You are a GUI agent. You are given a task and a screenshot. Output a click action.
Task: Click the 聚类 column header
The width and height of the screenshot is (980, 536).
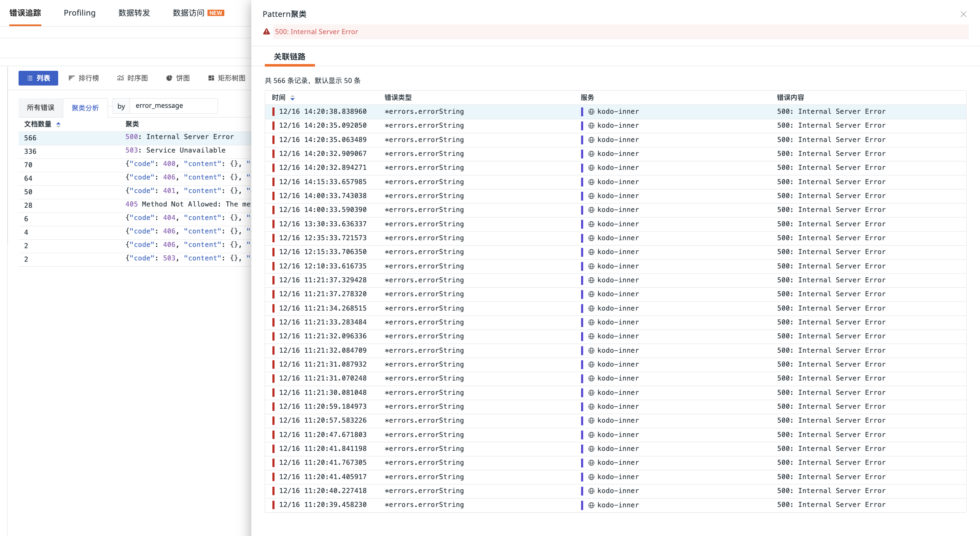[132, 124]
